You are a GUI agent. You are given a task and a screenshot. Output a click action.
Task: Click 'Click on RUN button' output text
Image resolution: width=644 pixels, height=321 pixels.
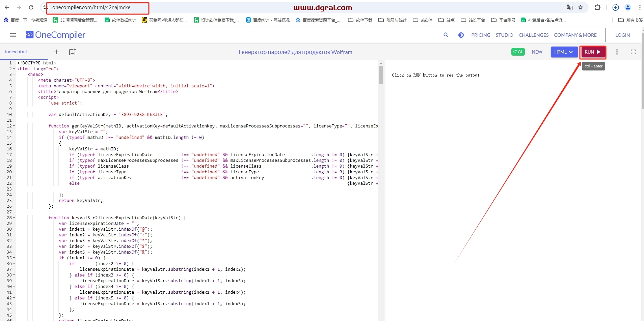(435, 75)
